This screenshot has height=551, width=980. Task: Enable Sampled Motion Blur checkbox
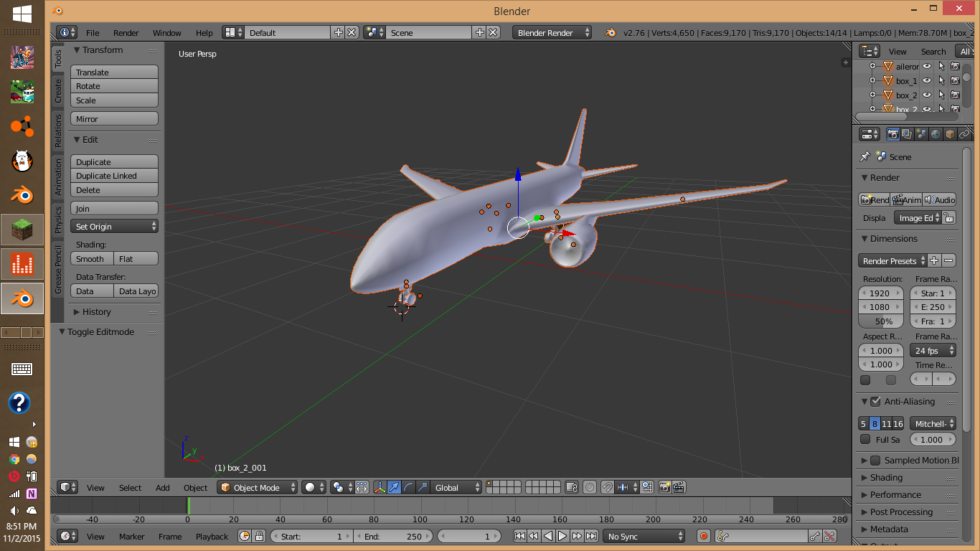point(875,460)
